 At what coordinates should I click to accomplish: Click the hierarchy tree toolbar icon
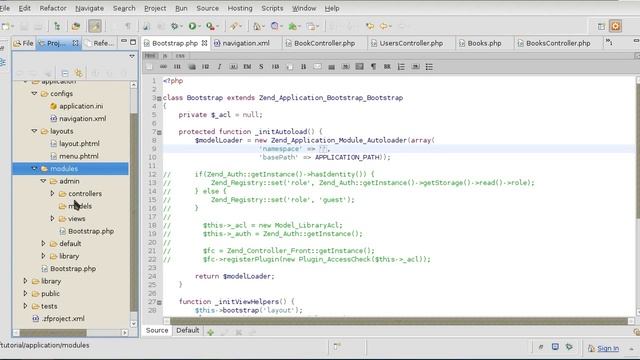click(x=57, y=27)
